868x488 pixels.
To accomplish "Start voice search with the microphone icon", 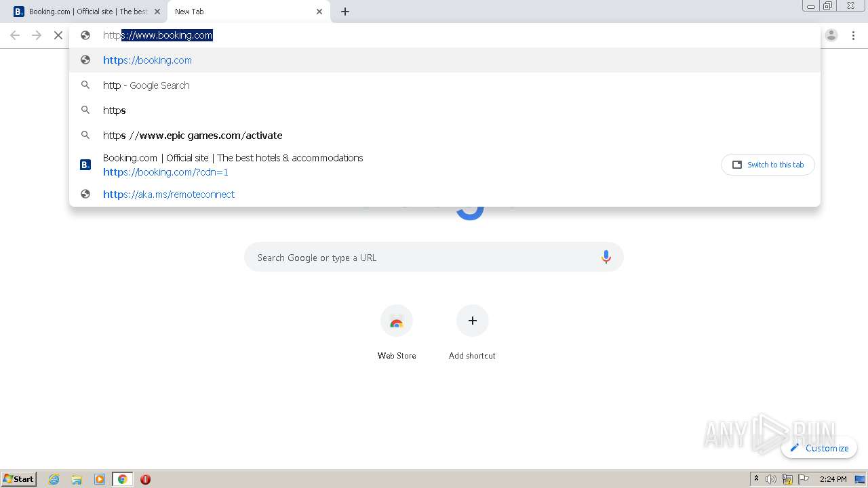I will coord(606,258).
